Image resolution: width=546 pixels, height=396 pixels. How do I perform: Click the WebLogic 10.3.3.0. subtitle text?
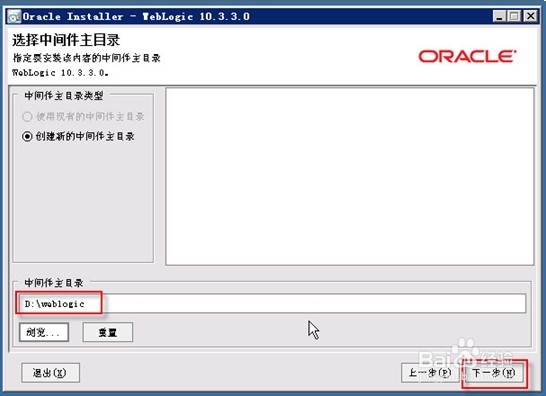pyautogui.click(x=60, y=73)
